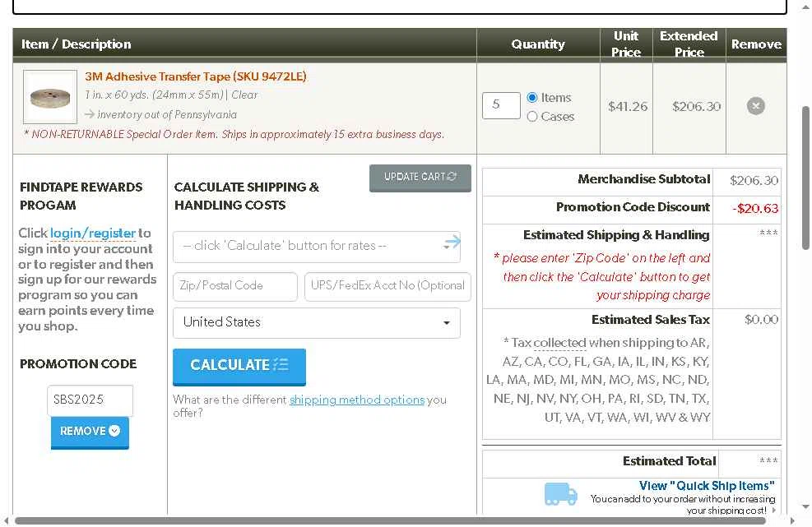Image resolution: width=812 pixels, height=527 pixels.
Task: Open the login/register link
Action: click(x=93, y=233)
